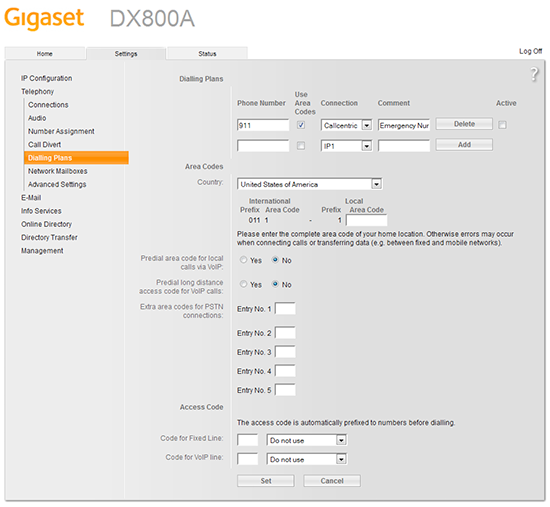Choose Yes for predial long distance access code
Image resolution: width=550 pixels, height=507 pixels.
pyautogui.click(x=243, y=284)
